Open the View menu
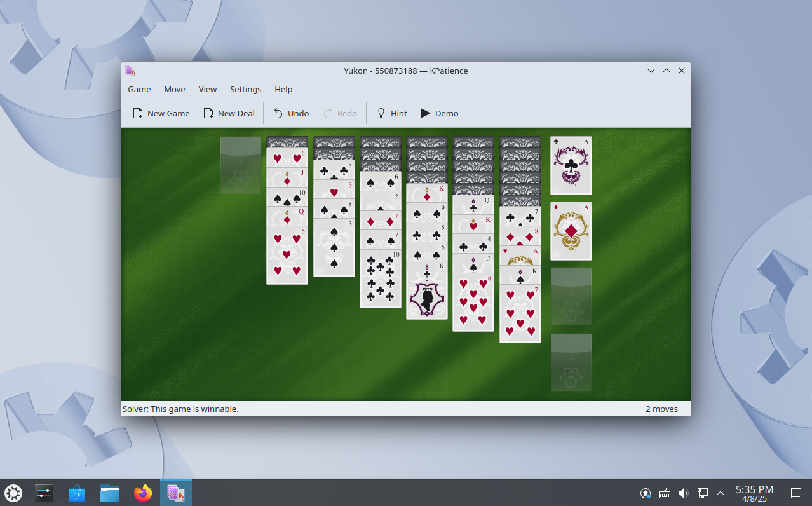This screenshot has width=812, height=506. [208, 89]
